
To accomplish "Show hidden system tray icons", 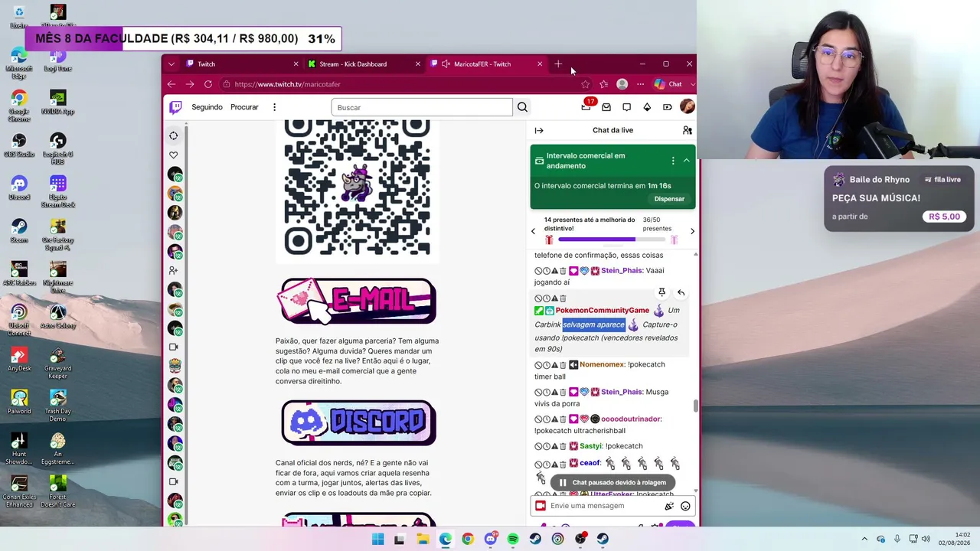I will [864, 539].
